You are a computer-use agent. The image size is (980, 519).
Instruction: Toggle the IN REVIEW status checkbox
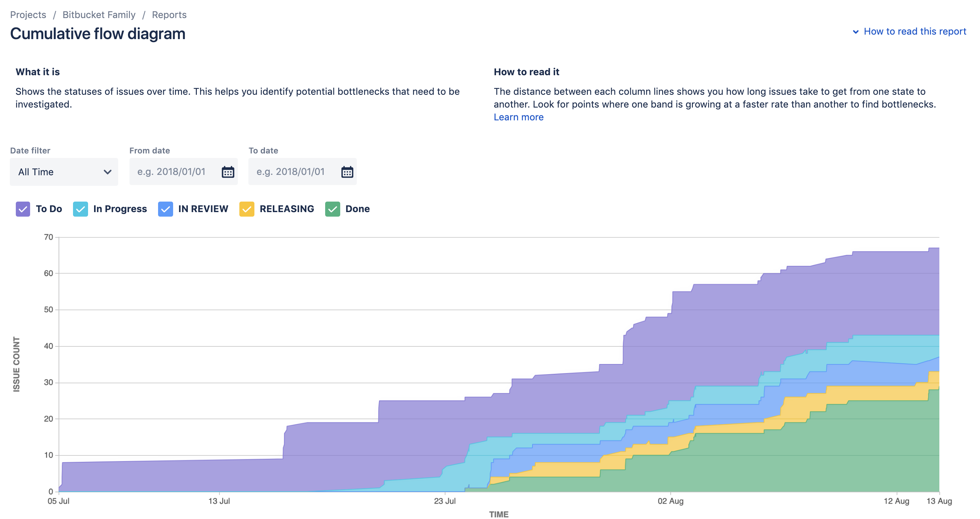166,209
